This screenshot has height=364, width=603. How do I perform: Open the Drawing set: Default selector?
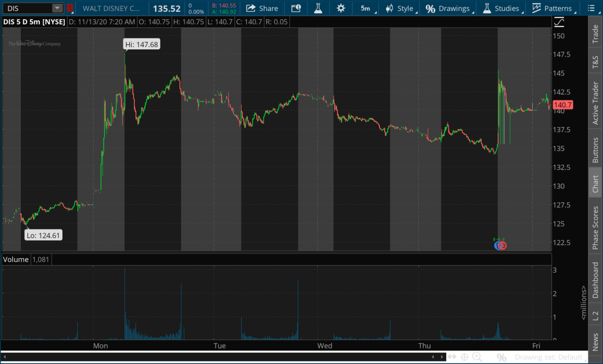click(550, 357)
